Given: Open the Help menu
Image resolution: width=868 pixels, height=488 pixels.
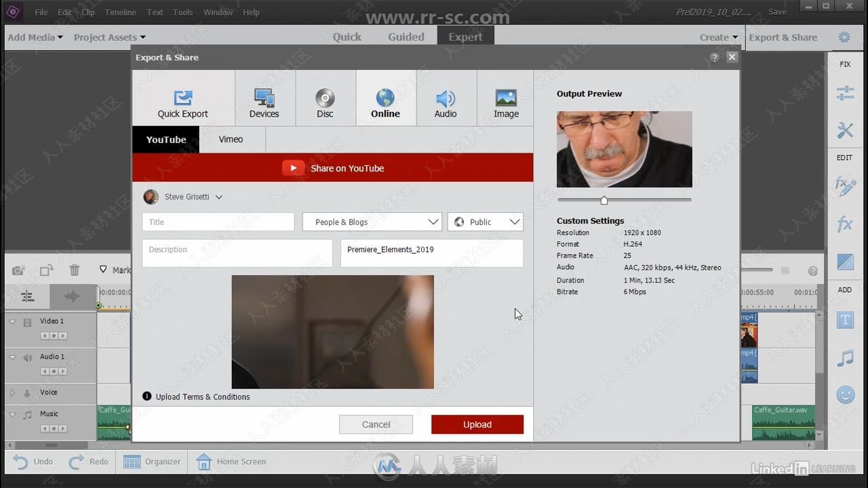Looking at the screenshot, I should click(252, 12).
